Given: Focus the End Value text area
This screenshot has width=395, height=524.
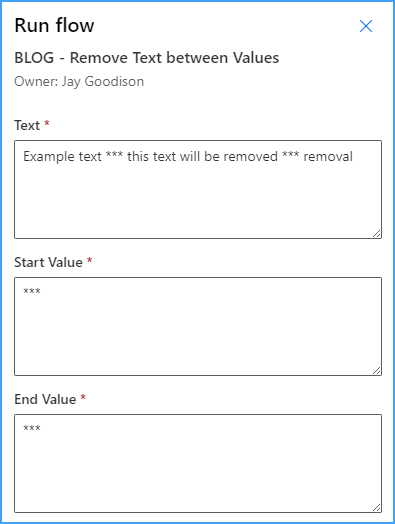Looking at the screenshot, I should [198, 464].
